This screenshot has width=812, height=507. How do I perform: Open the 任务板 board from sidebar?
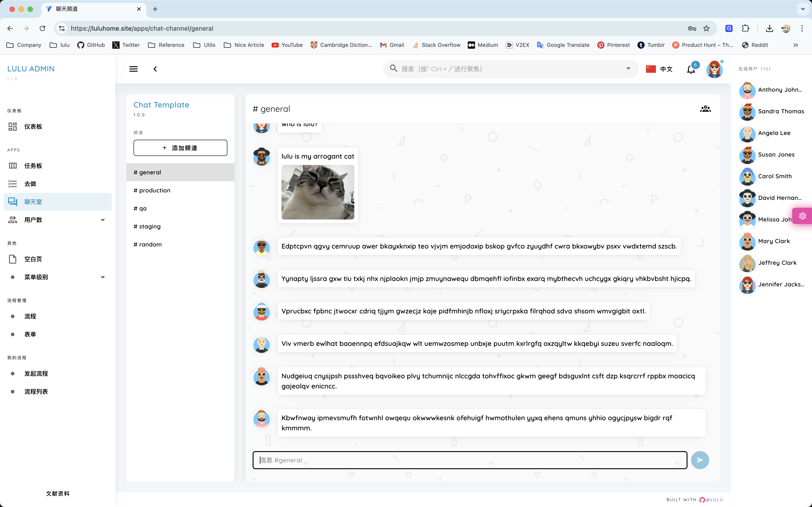(33, 166)
